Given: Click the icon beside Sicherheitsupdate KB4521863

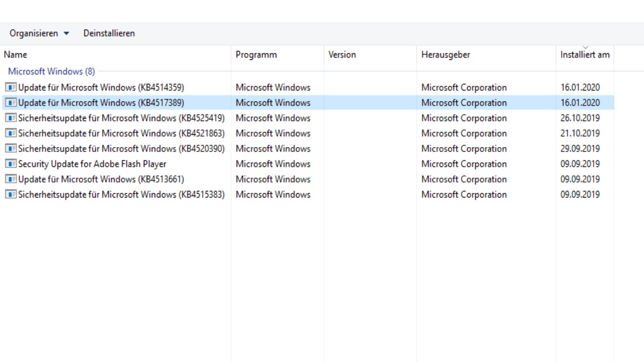Looking at the screenshot, I should 11,133.
